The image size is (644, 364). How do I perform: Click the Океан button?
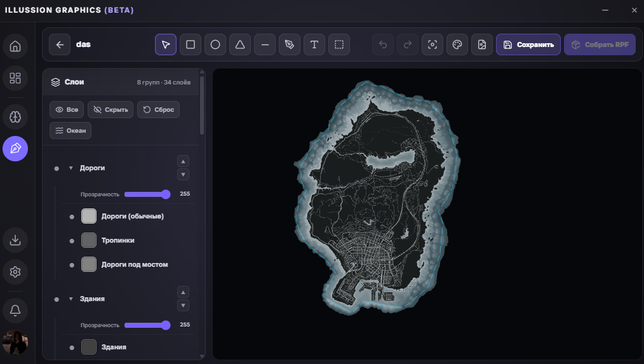coord(70,131)
